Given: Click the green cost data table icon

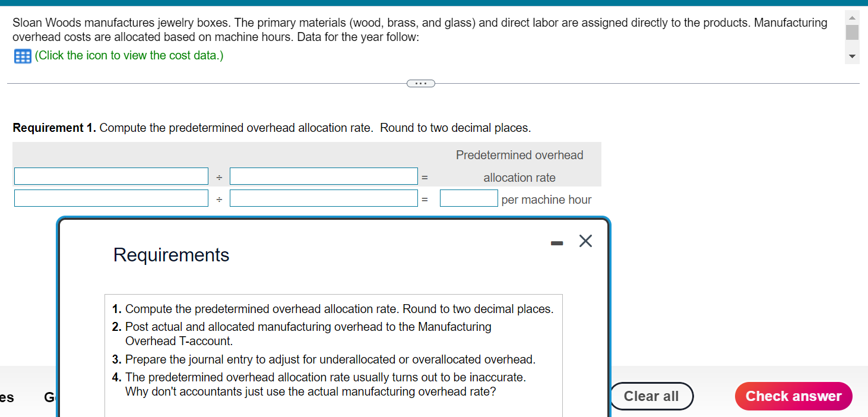Looking at the screenshot, I should click(22, 56).
